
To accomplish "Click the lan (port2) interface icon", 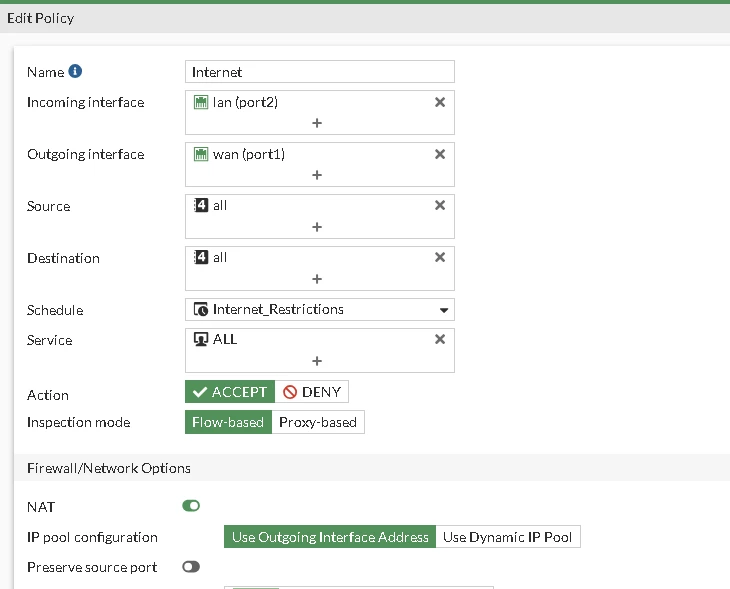I will point(201,102).
